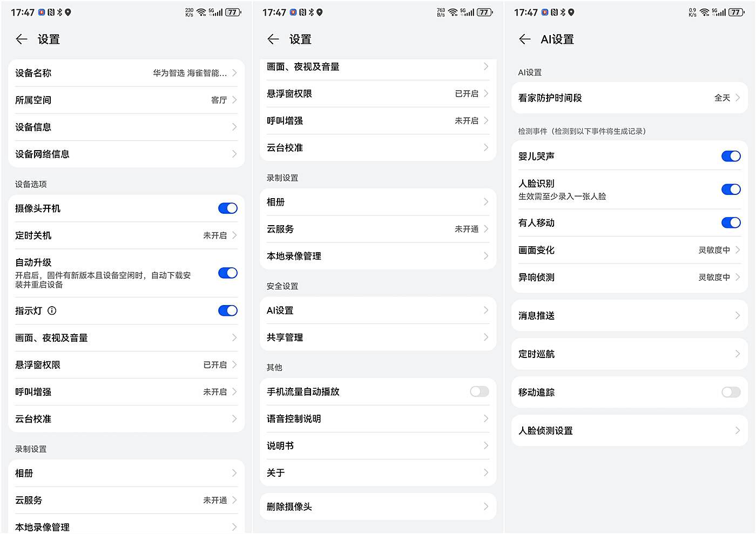Disable the 婴儿哭声 detection toggle
756x534 pixels.
731,156
